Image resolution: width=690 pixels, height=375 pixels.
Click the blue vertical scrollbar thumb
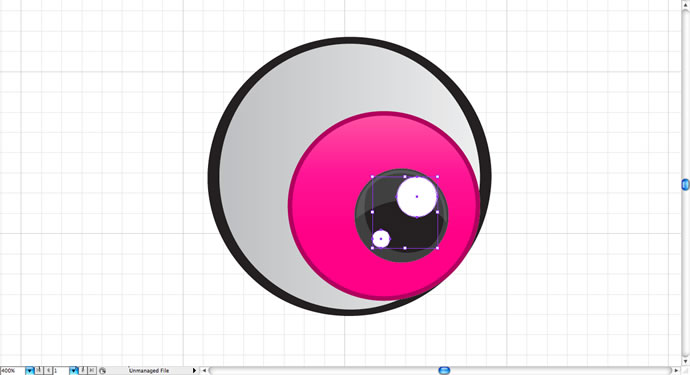[686, 184]
